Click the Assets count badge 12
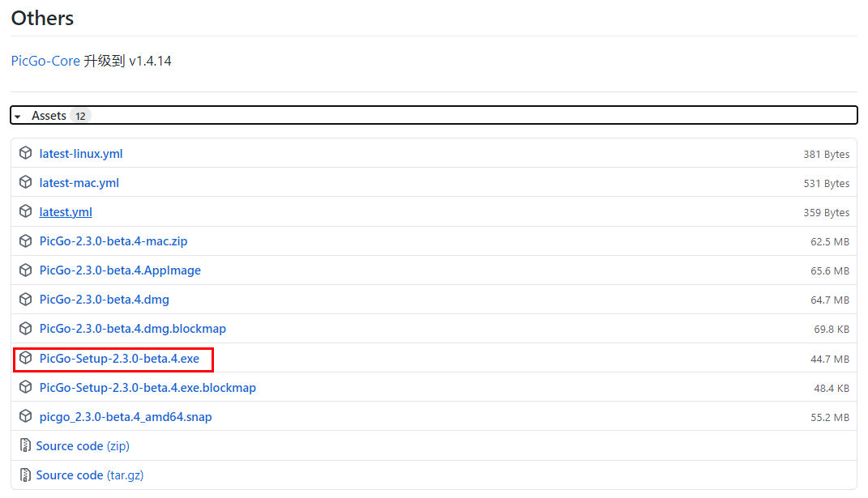The width and height of the screenshot is (868, 498). [x=81, y=117]
